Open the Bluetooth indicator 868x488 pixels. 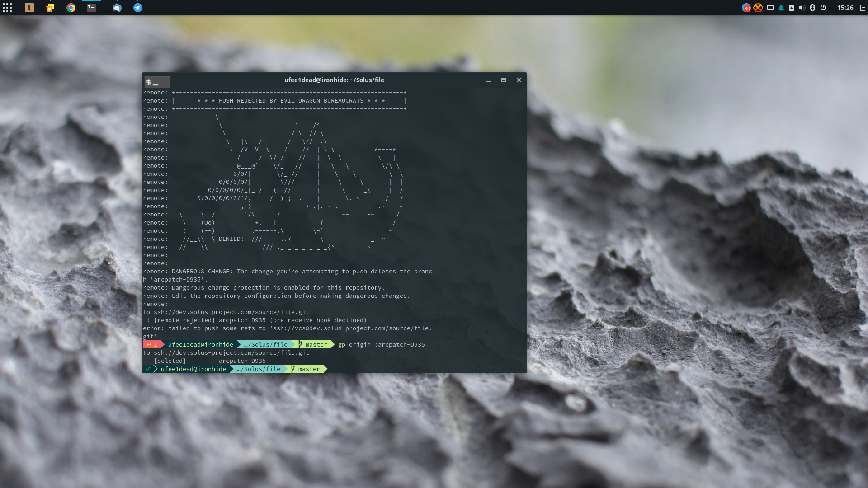click(x=812, y=8)
